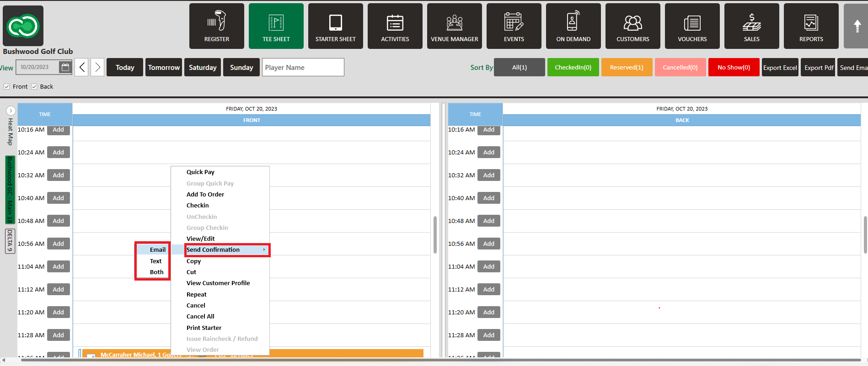The height and width of the screenshot is (366, 868).
Task: Open the Customers icon
Action: 632,22
